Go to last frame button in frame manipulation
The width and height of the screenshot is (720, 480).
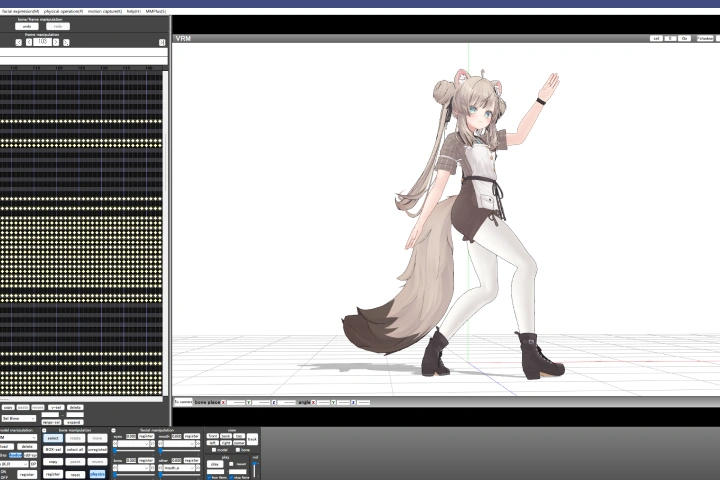(162, 42)
